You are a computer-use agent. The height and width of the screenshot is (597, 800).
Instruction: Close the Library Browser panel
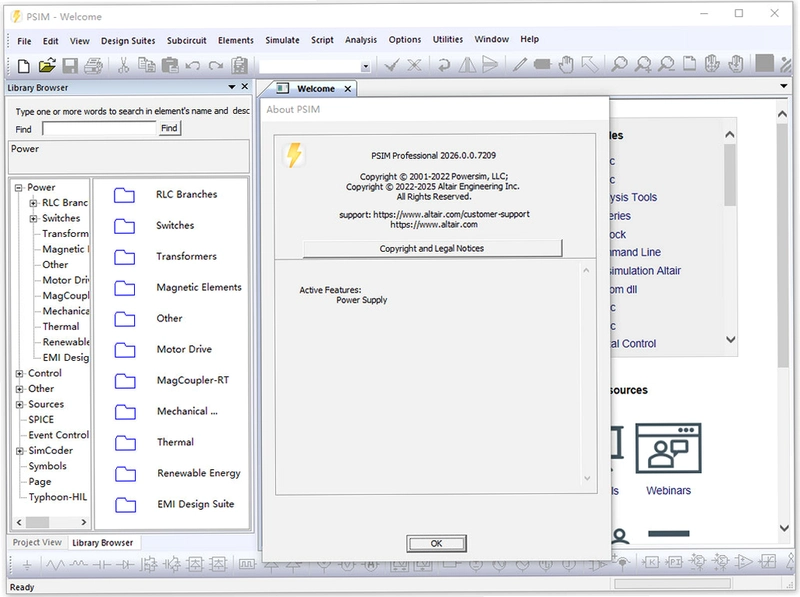pos(245,87)
